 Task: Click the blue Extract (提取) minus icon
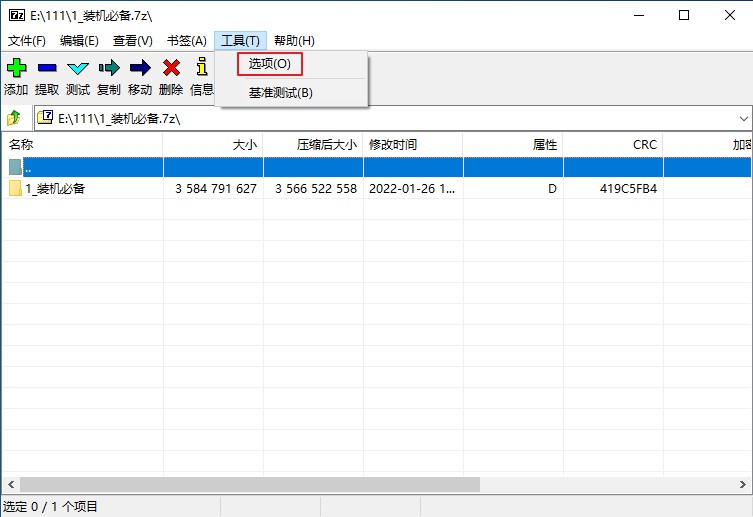pyautogui.click(x=47, y=68)
